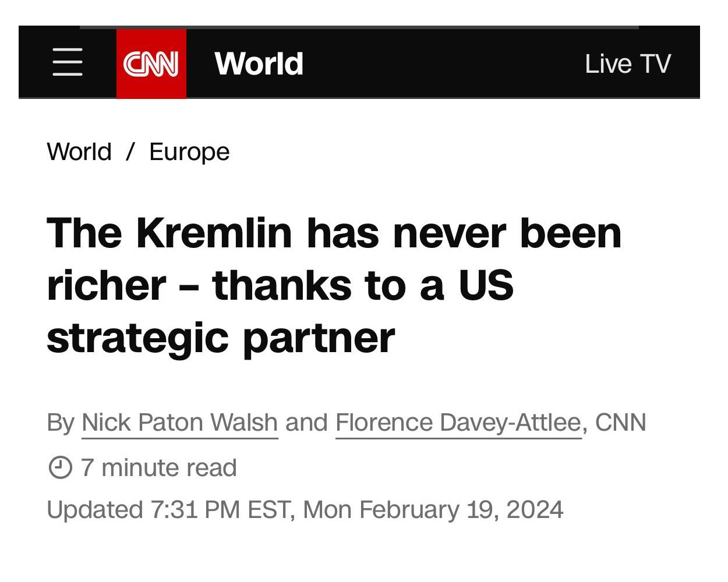728x582 pixels.
Task: Click the "Updated 7:31 PM EST" timestamp
Action: (168, 510)
